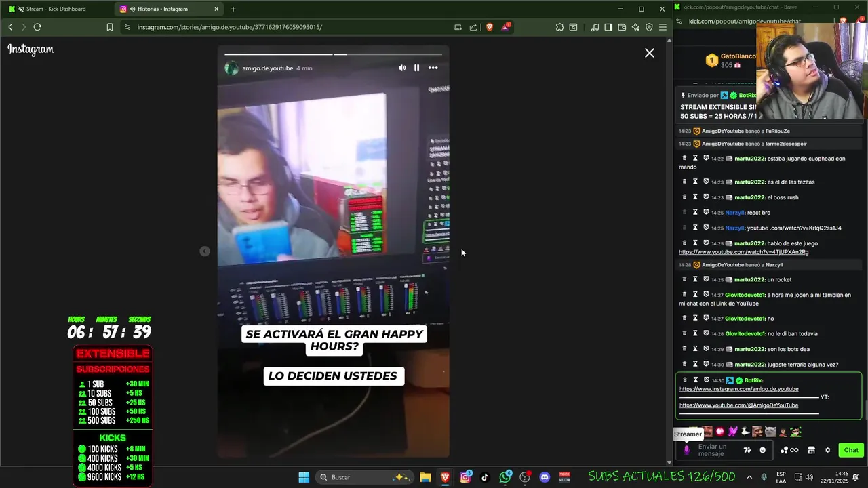The height and width of the screenshot is (488, 868).
Task: Open TikTok from the taskbar
Action: [x=485, y=477]
